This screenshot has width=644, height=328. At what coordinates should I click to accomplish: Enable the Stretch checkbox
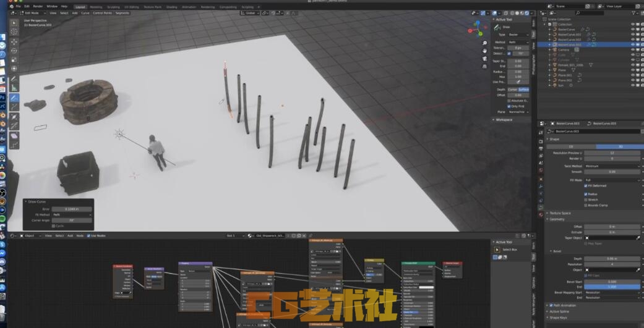tap(586, 200)
